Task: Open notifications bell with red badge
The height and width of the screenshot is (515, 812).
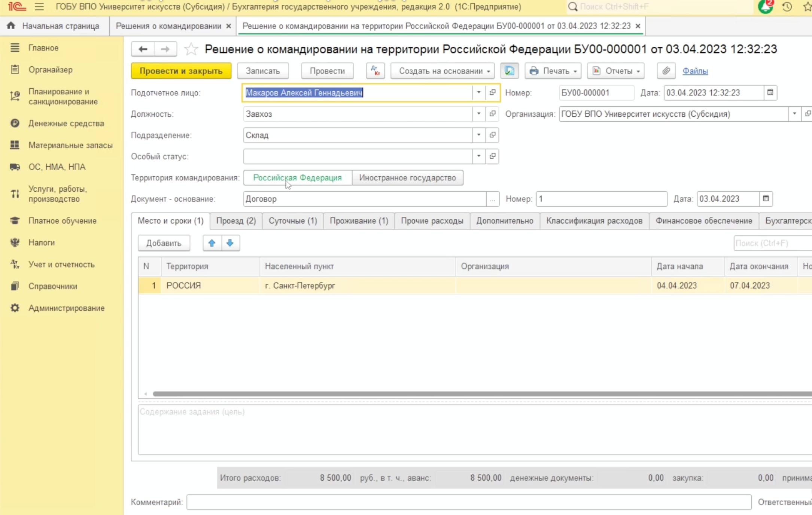Action: click(x=765, y=7)
